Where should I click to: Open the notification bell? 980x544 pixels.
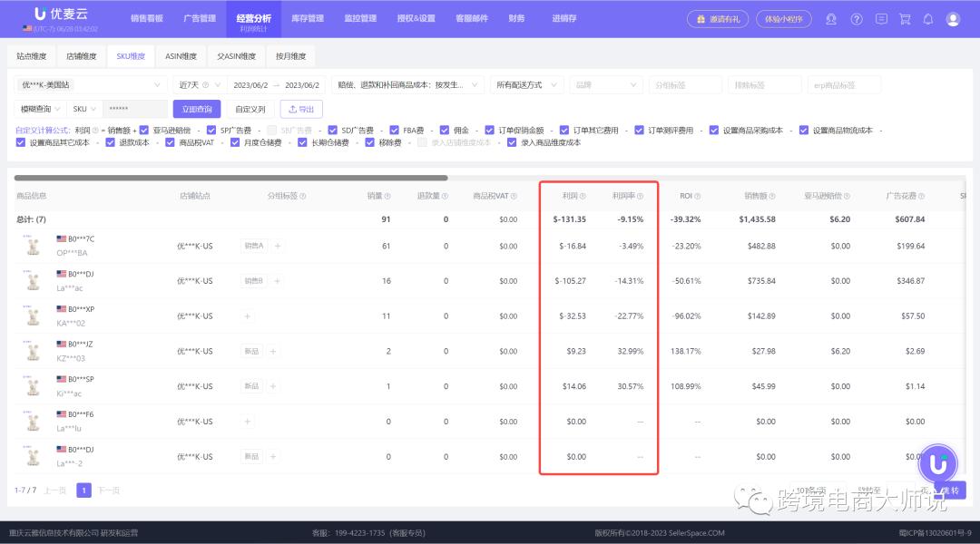[x=928, y=19]
